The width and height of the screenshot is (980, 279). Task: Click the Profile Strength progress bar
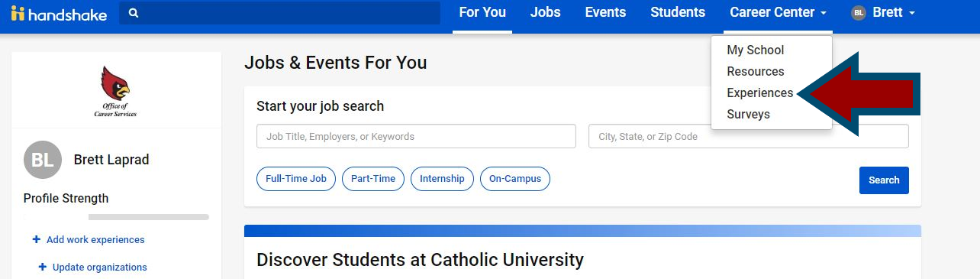(x=116, y=217)
